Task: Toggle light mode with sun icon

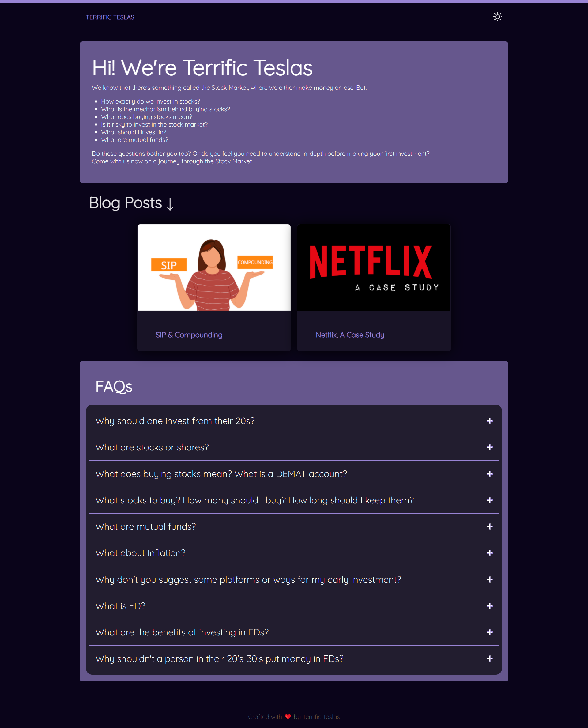Action: (497, 17)
